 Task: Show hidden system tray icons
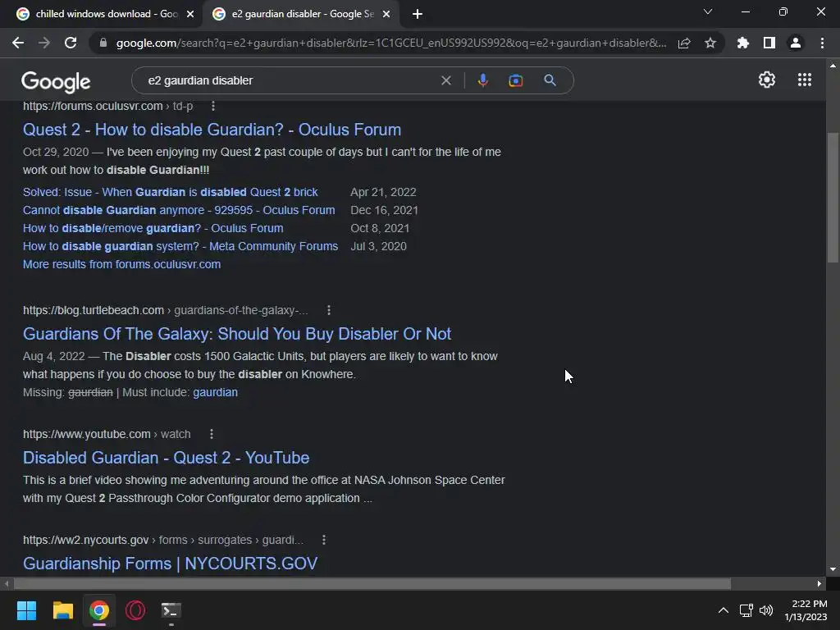click(x=724, y=610)
